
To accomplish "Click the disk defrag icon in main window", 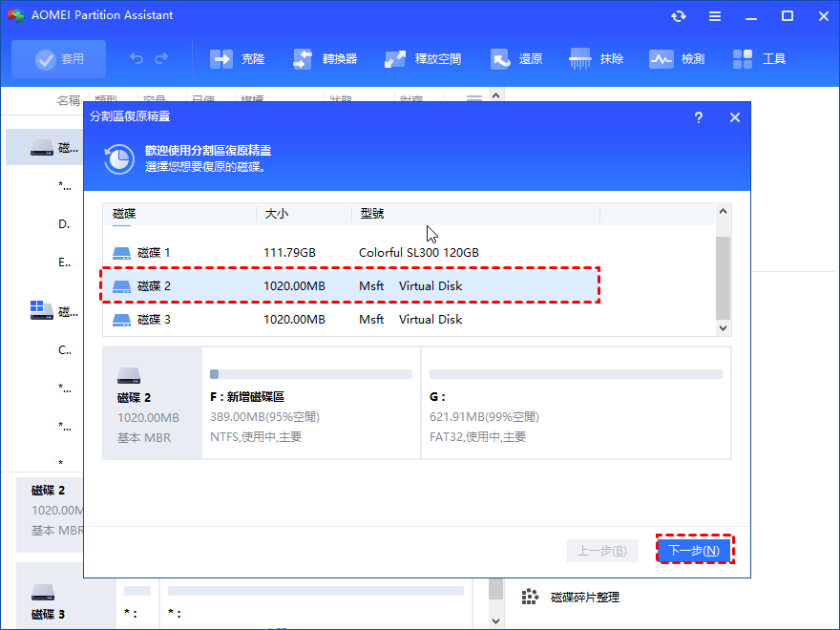I will click(x=530, y=597).
